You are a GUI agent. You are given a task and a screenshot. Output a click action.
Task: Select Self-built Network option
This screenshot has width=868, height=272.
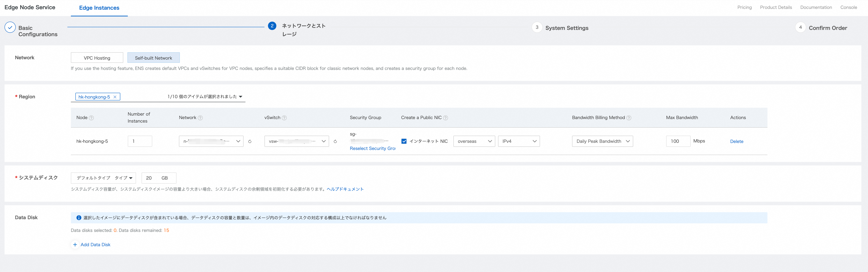coord(153,58)
